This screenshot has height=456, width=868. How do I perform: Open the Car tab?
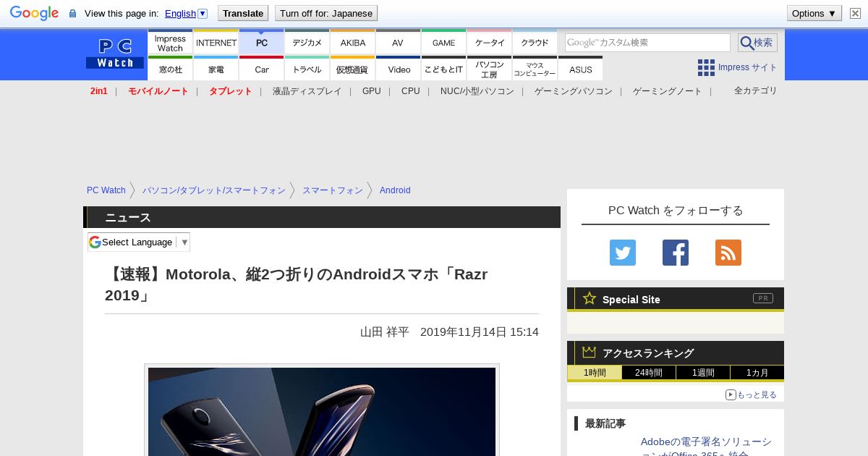pos(262,69)
